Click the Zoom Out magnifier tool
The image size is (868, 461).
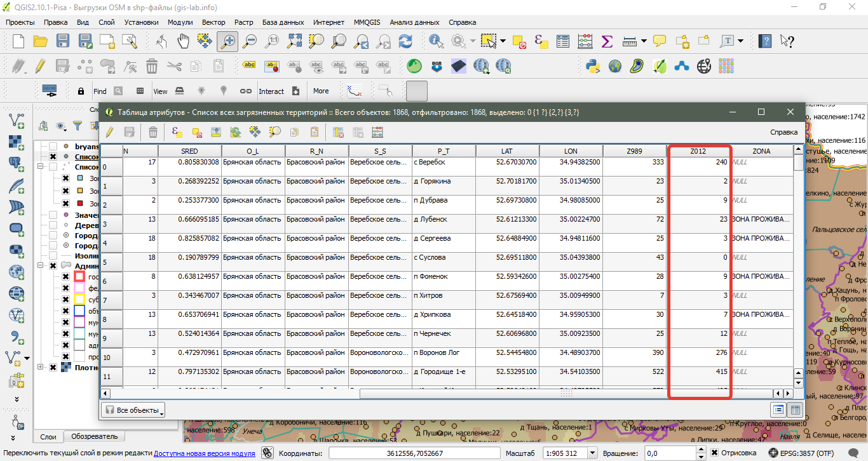click(250, 42)
